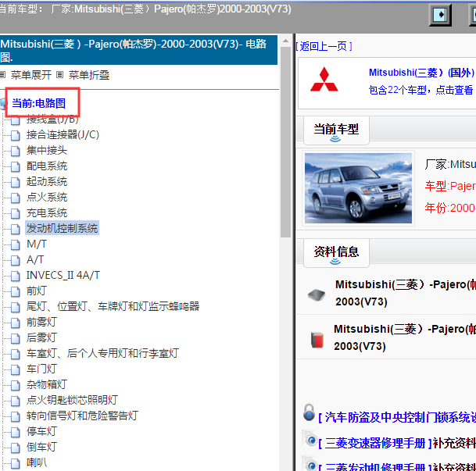Image resolution: width=476 pixels, height=471 pixels.
Task: Click document icon beside 集中接头
Action: tap(16, 151)
